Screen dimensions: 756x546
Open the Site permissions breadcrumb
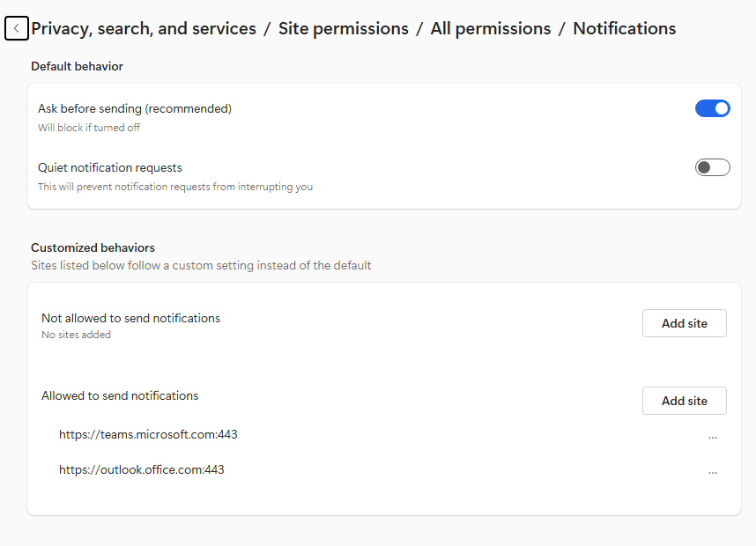click(x=343, y=28)
